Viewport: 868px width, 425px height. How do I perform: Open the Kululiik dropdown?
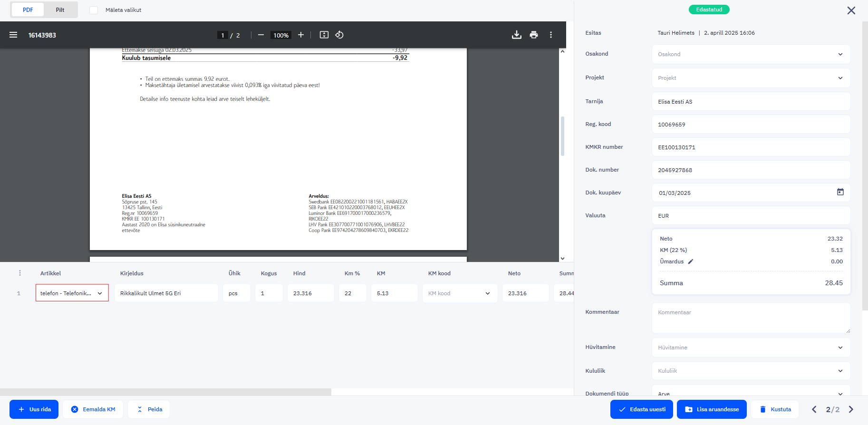coord(751,371)
